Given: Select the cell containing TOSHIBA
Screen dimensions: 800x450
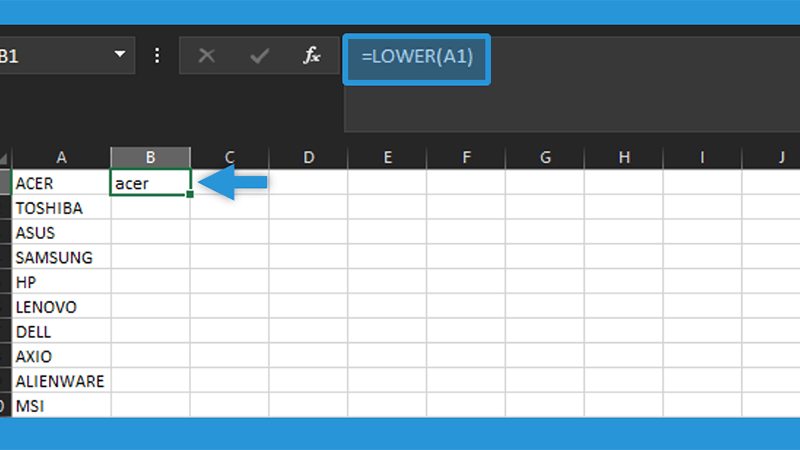Looking at the screenshot, I should click(x=61, y=208).
